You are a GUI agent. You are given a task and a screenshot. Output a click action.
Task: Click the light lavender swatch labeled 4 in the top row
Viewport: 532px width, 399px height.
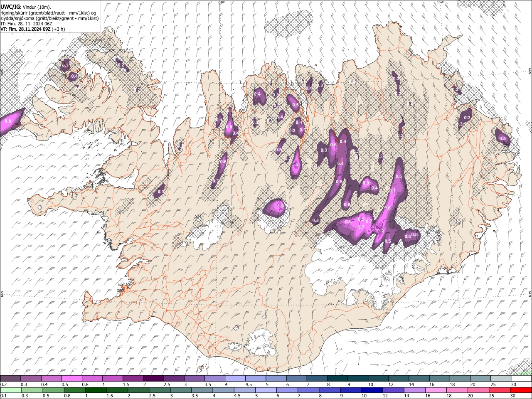(x=235, y=379)
